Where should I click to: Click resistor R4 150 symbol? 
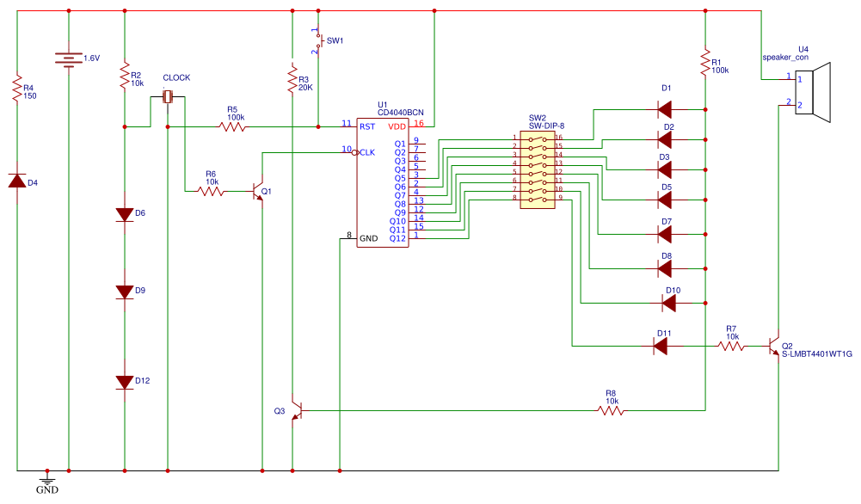click(17, 88)
